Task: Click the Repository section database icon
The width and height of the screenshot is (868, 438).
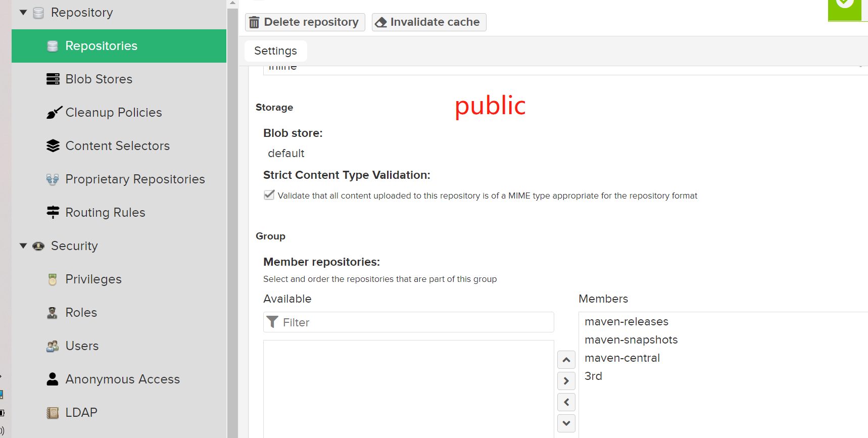Action: click(38, 13)
